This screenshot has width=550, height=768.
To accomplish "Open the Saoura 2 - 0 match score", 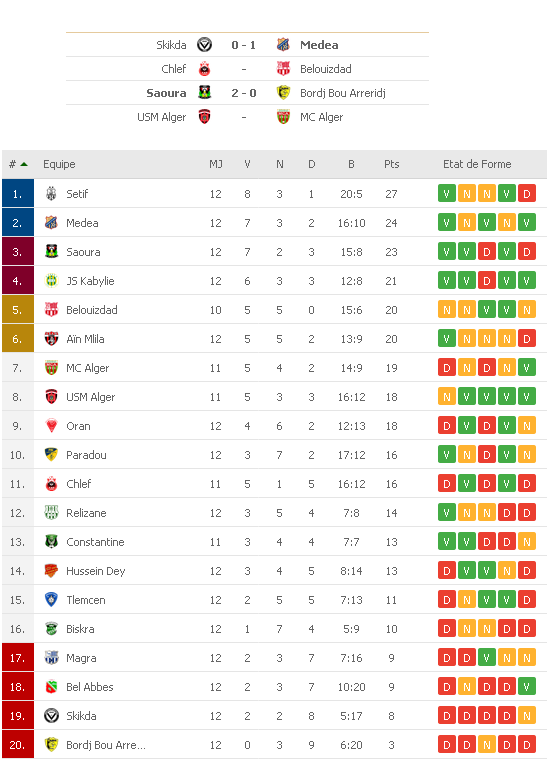I will pos(243,93).
